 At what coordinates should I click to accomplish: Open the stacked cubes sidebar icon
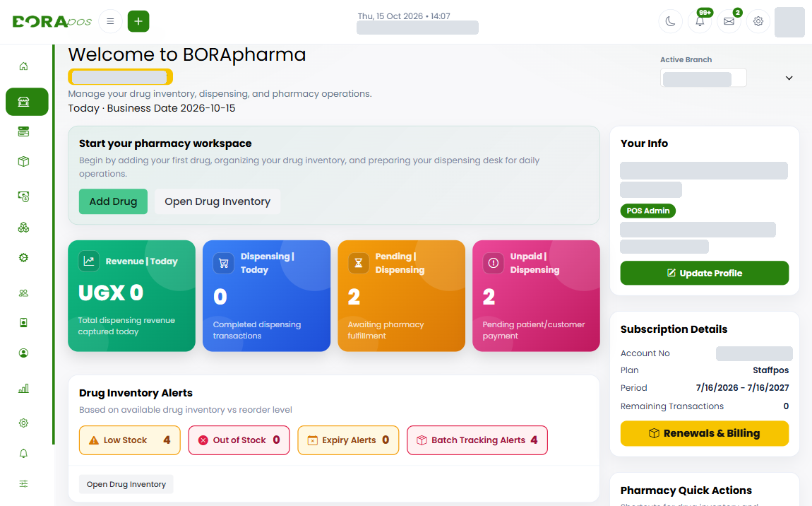pyautogui.click(x=23, y=228)
